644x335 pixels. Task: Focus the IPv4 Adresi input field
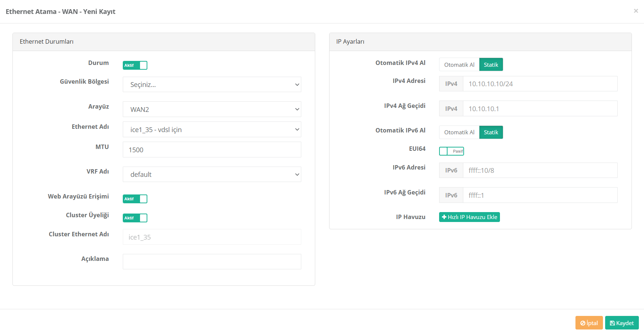click(x=540, y=84)
